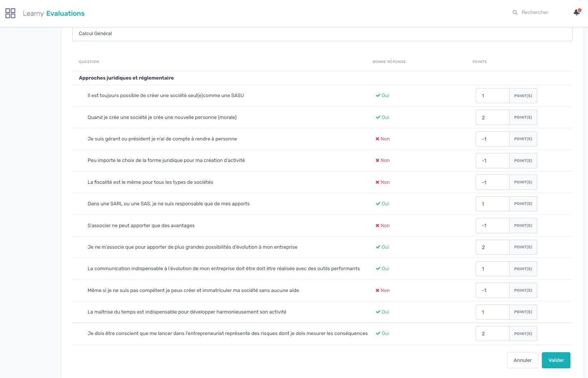Image resolution: width=588 pixels, height=378 pixels.
Task: Click the POINT(S) label in the SASU row
Action: pos(523,96)
